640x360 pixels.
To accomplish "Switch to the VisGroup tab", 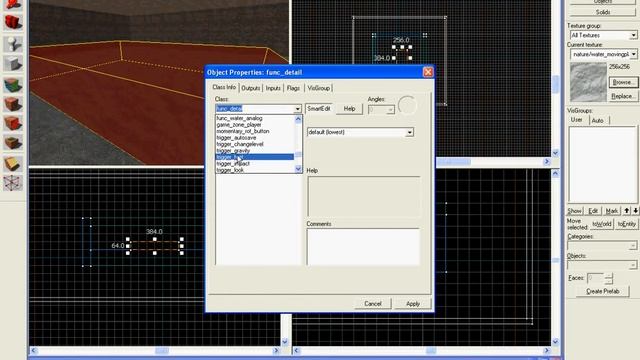I will tap(318, 88).
